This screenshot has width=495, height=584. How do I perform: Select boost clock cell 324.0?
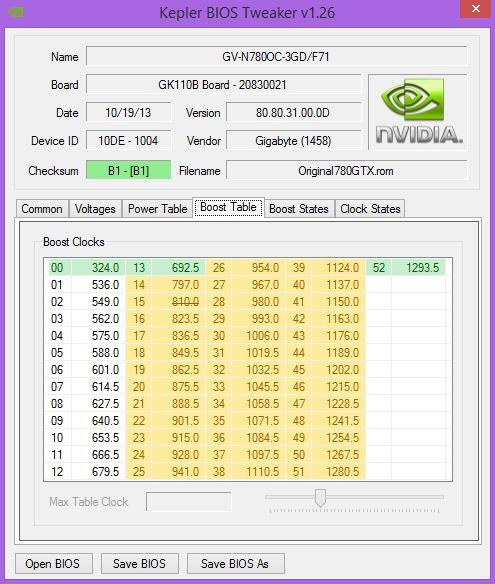[98, 267]
